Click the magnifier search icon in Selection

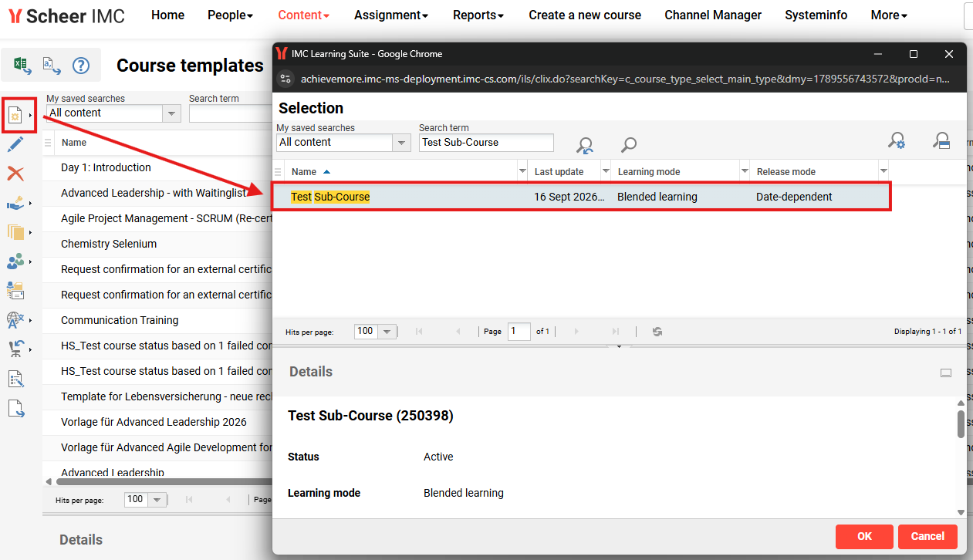coord(629,144)
